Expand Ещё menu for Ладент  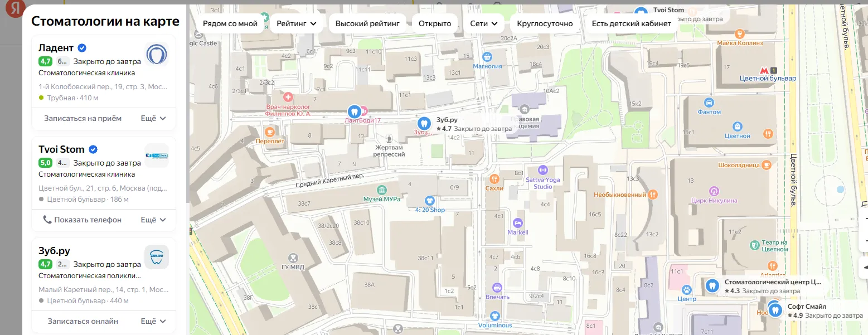point(153,118)
